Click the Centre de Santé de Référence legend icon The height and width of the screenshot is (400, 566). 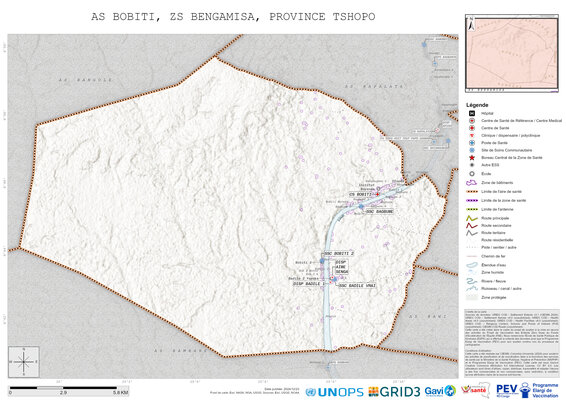pos(471,121)
